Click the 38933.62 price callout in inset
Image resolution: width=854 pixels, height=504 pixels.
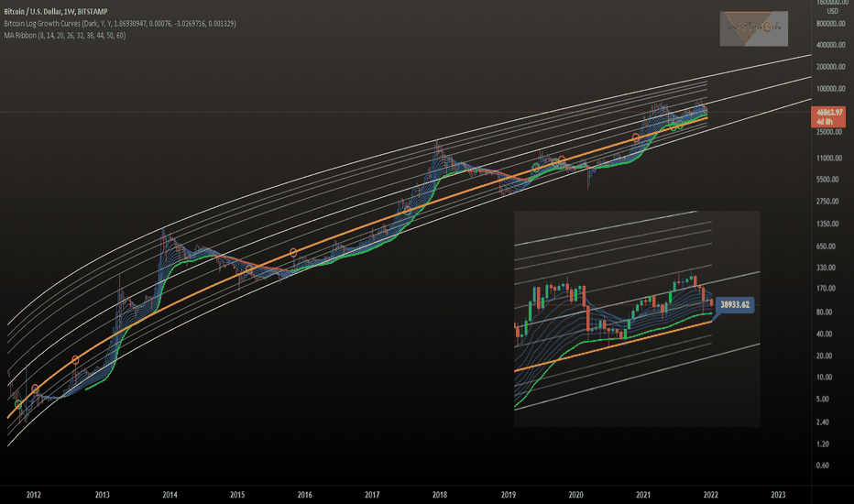[x=734, y=304]
